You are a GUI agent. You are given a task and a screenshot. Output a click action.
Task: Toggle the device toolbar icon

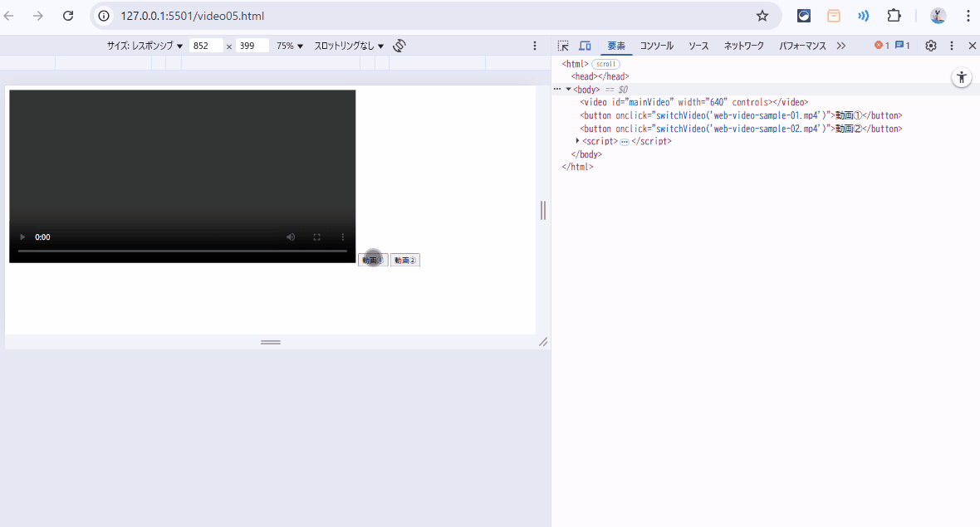tap(585, 46)
